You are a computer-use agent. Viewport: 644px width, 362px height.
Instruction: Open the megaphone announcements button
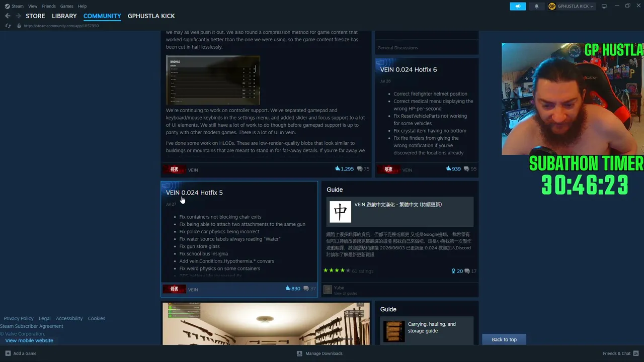(x=518, y=6)
